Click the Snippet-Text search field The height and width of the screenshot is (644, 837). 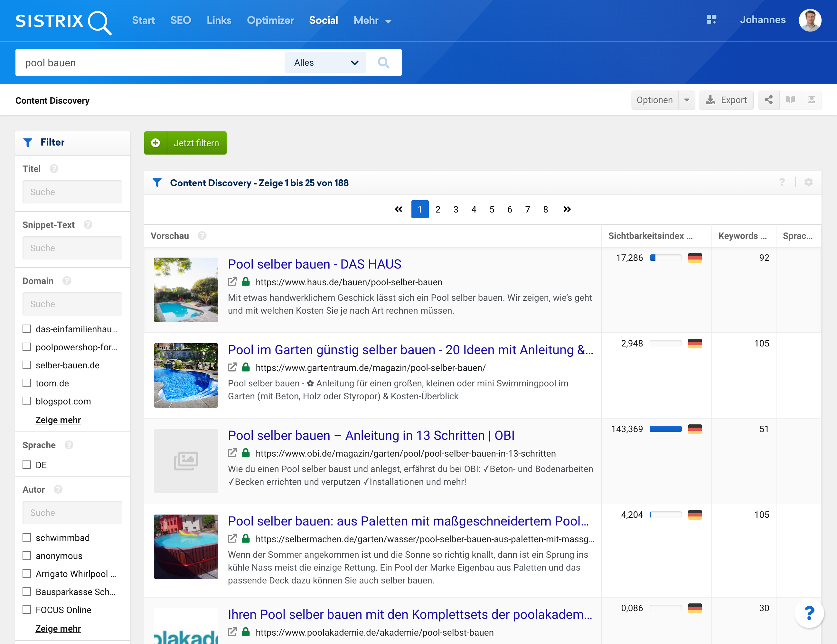coord(72,248)
